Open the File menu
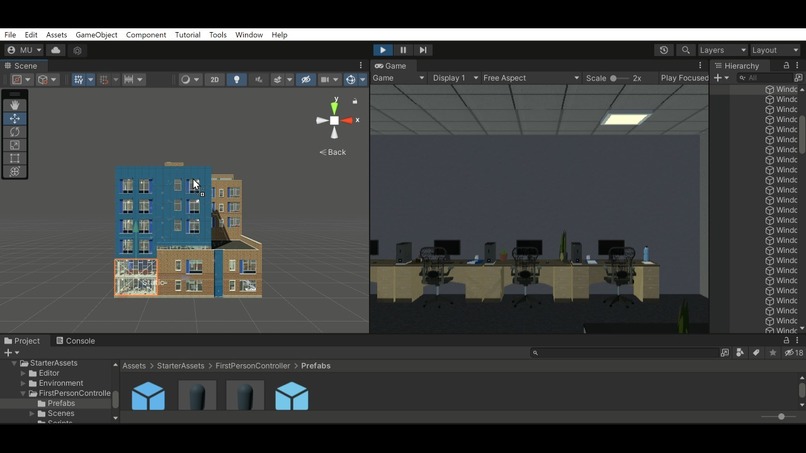The image size is (806, 453). click(x=10, y=35)
